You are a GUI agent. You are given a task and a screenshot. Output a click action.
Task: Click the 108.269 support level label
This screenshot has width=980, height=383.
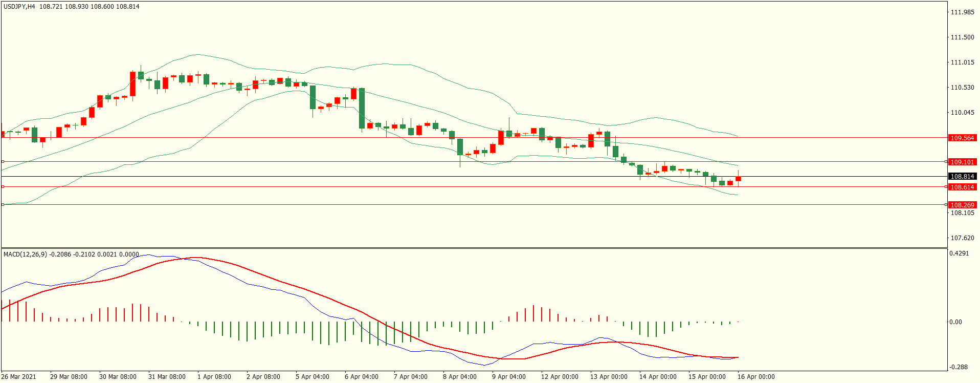962,205
